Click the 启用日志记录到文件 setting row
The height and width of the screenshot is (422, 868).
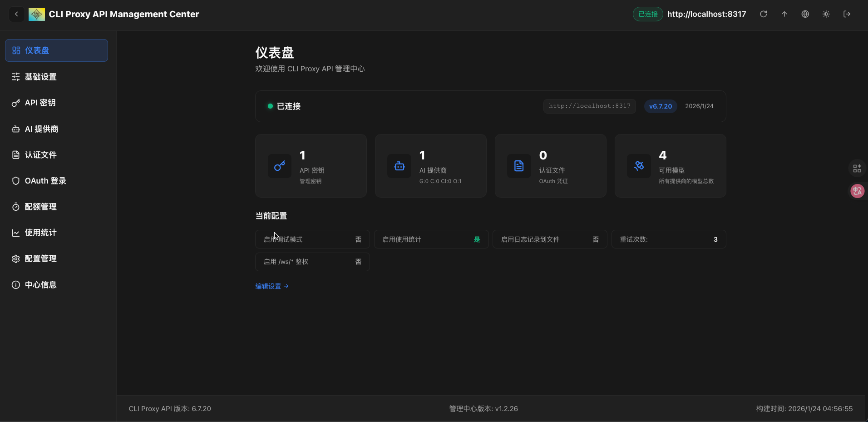(x=550, y=239)
